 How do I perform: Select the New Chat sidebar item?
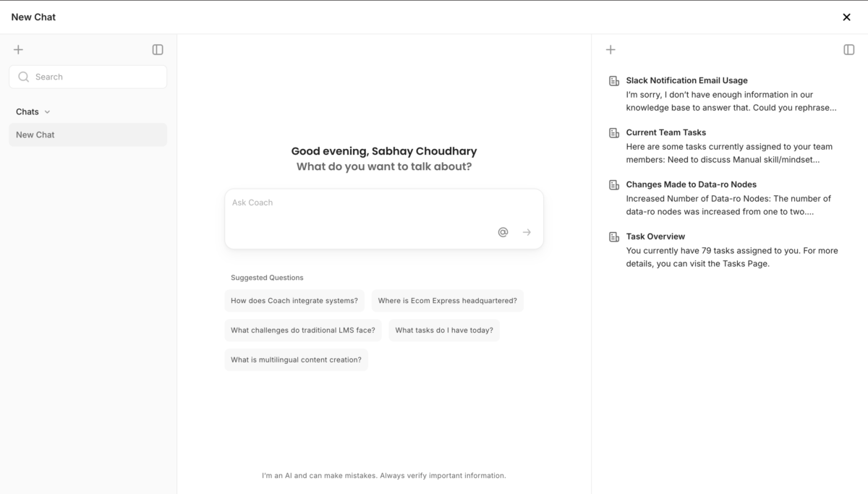pos(88,135)
